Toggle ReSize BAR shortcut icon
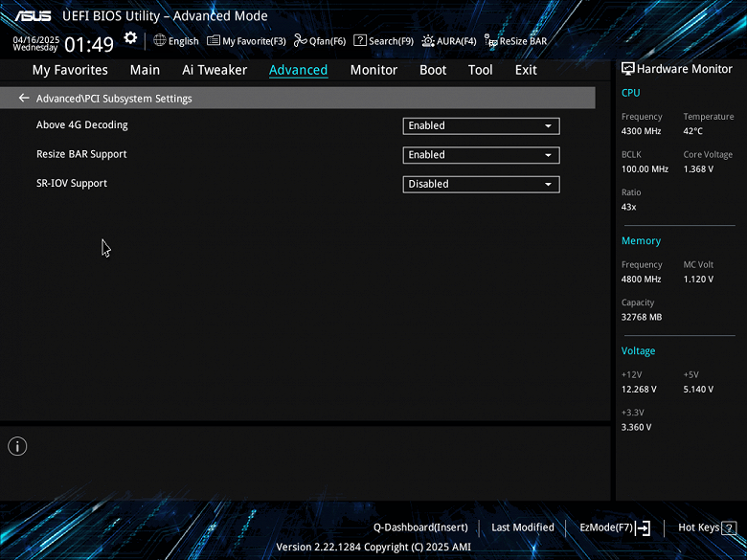Viewport: 747px width, 560px height. pyautogui.click(x=490, y=41)
